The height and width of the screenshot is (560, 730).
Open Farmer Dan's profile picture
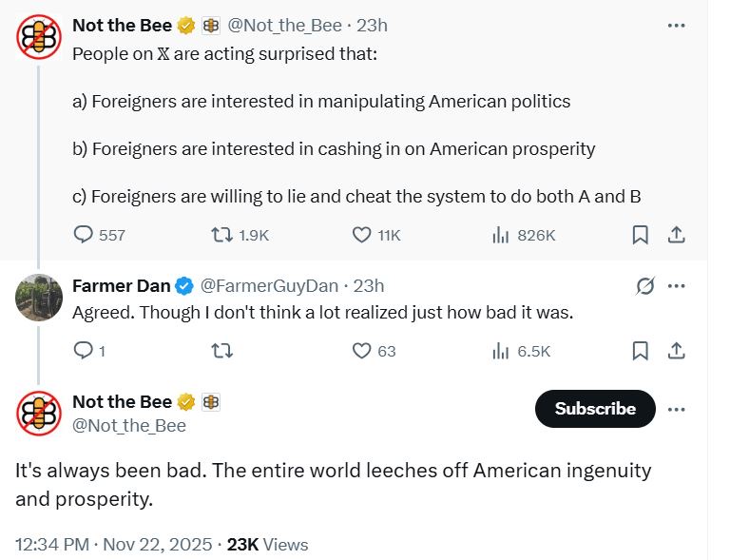[x=40, y=298]
